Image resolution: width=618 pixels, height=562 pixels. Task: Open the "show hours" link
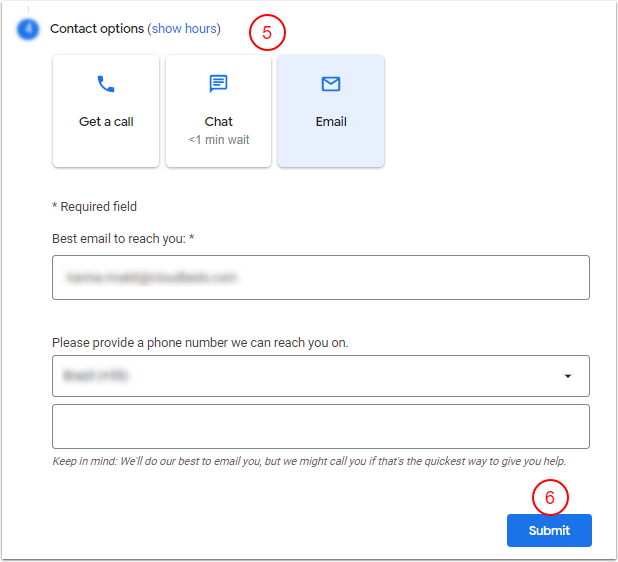184,29
